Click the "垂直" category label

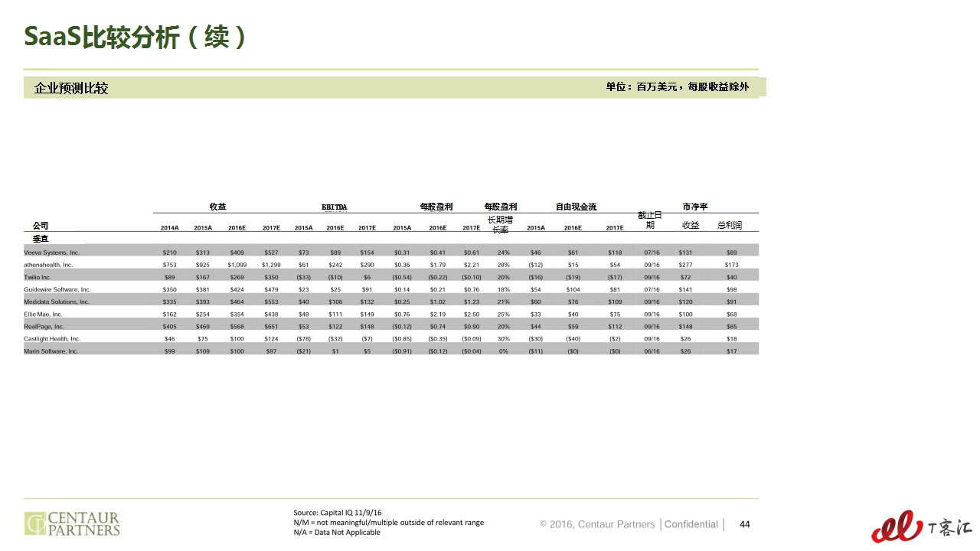tap(41, 239)
